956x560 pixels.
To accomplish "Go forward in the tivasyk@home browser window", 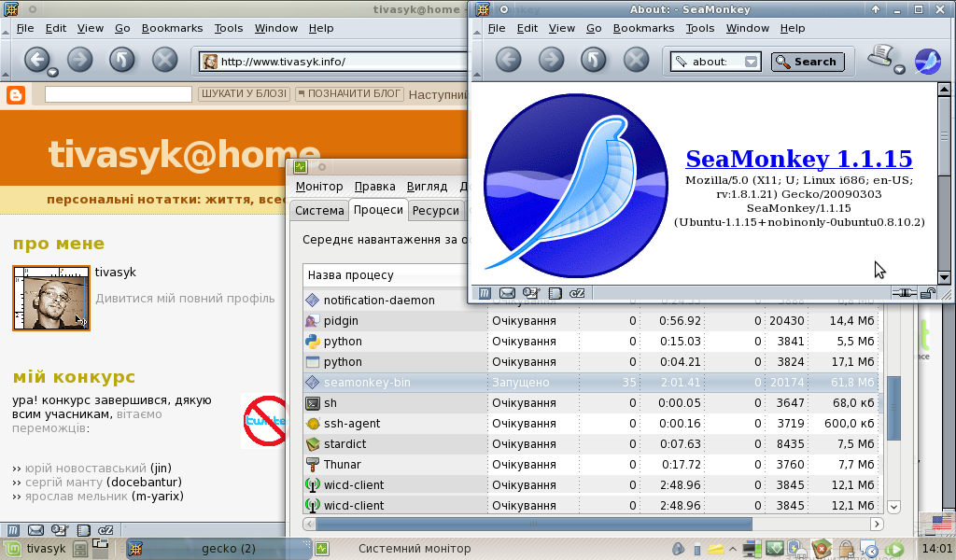I will pos(80,60).
